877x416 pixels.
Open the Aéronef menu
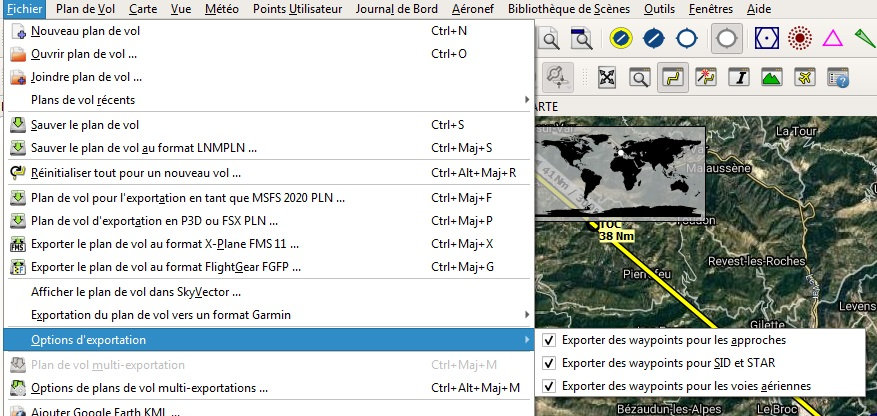(x=473, y=9)
